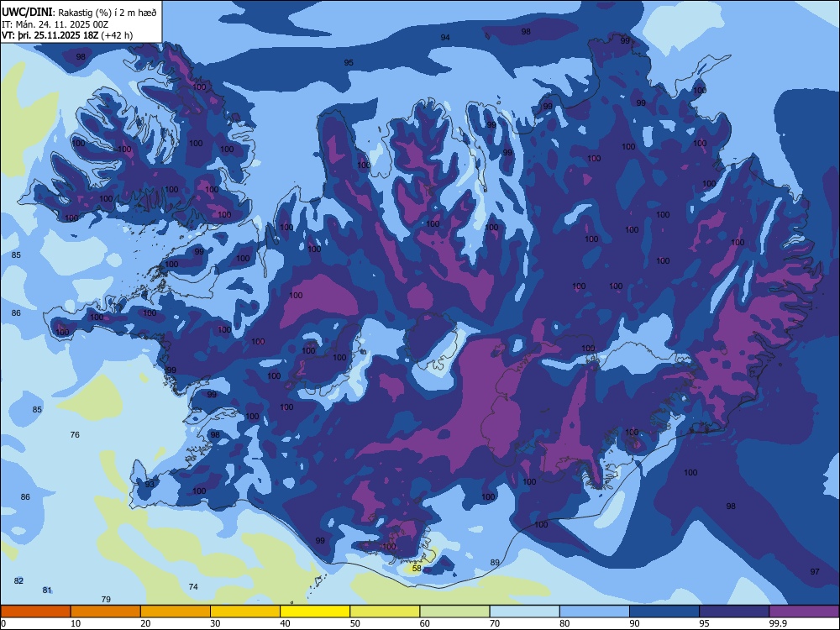
Task: Click the 0–10 dark orange legend swatch
Action: tap(35, 612)
